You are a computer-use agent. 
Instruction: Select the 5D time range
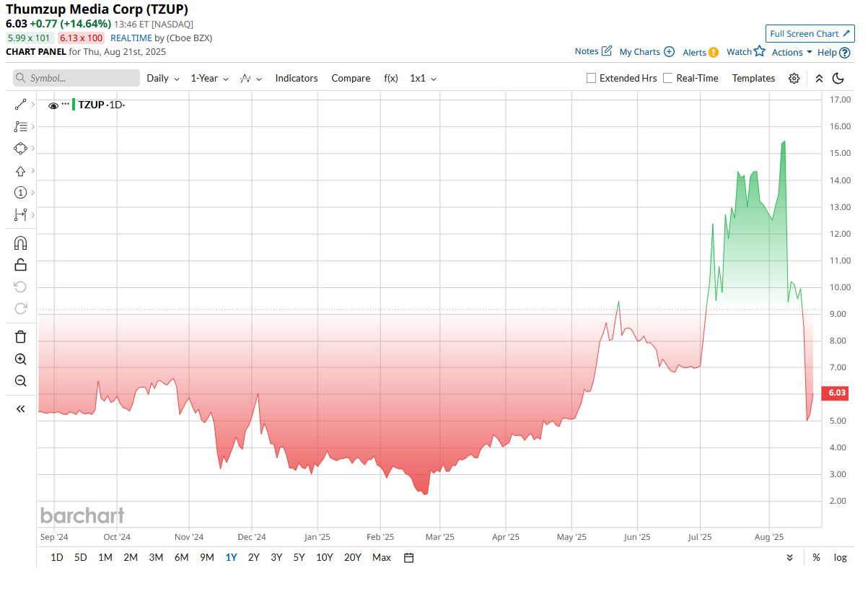(x=81, y=557)
